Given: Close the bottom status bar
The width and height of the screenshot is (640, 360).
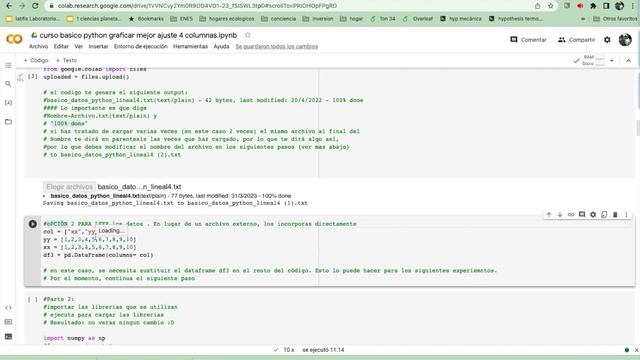Looking at the screenshot, I should [x=636, y=350].
